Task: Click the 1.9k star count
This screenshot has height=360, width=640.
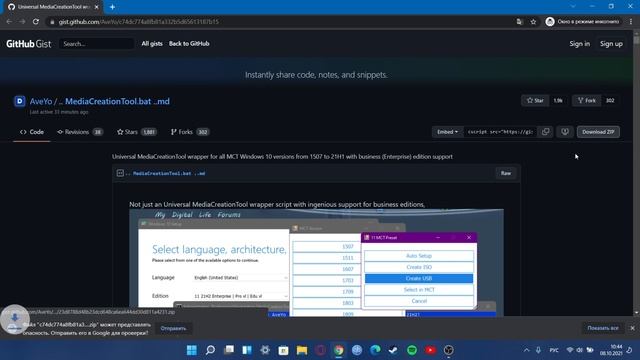Action: point(558,100)
